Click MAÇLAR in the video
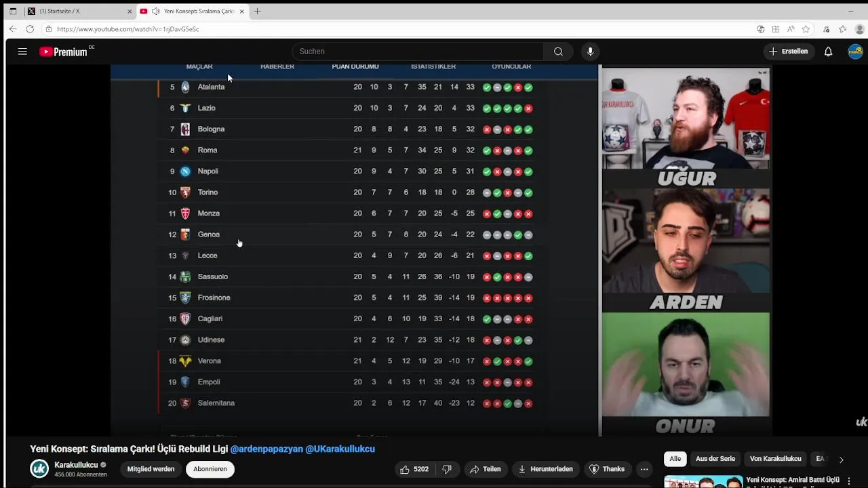 pos(199,66)
